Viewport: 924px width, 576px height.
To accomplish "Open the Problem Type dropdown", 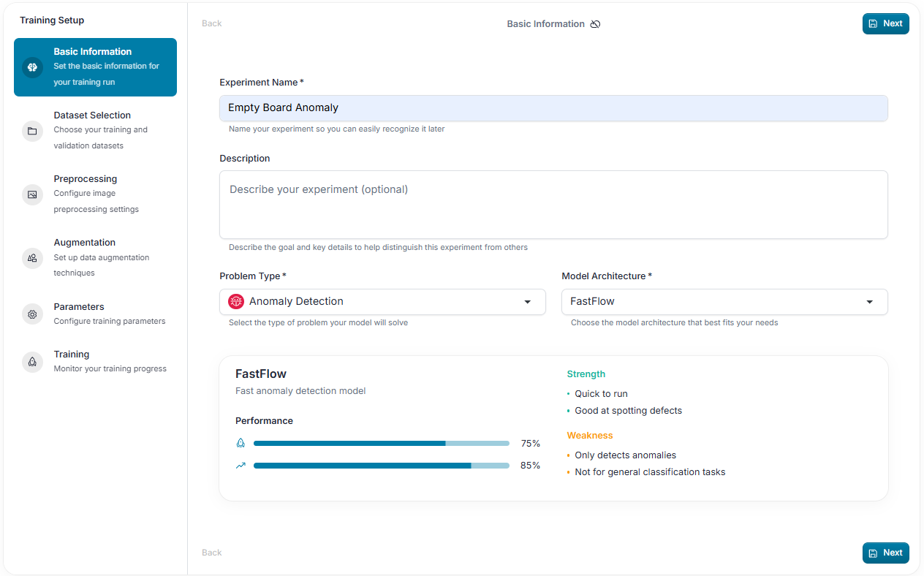I will 382,302.
